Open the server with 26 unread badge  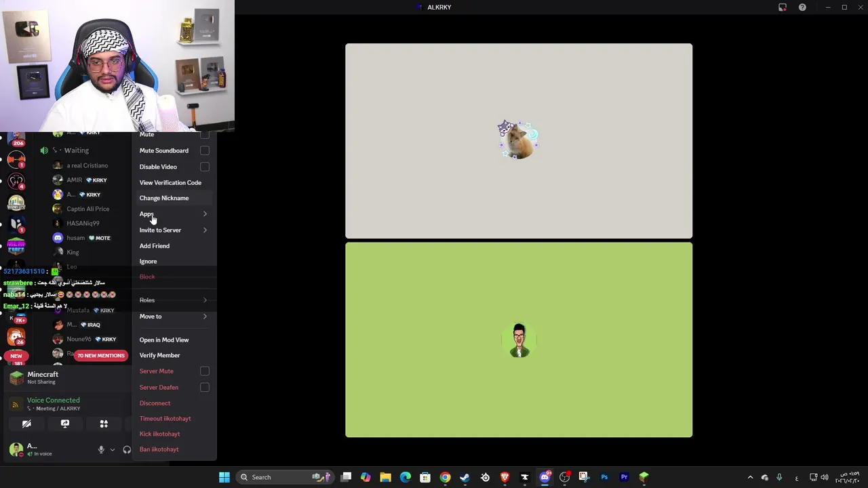16,337
